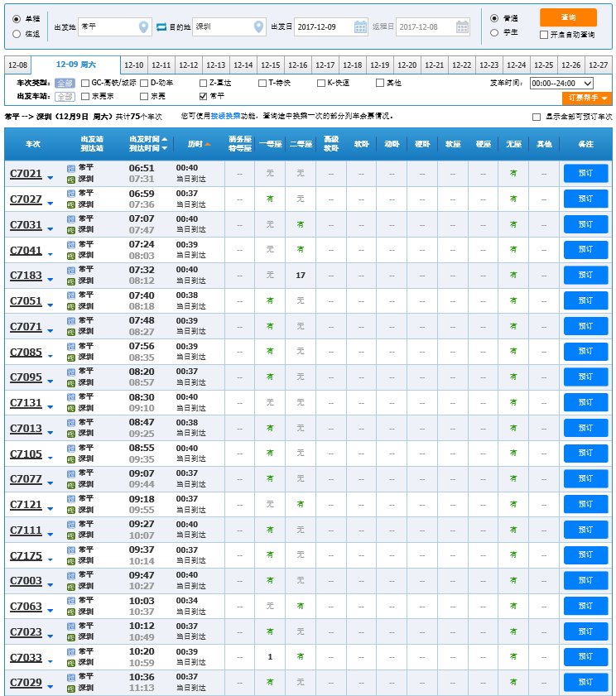616x696 pixels.
Task: Open the departure date calendar icon
Action: click(x=360, y=27)
